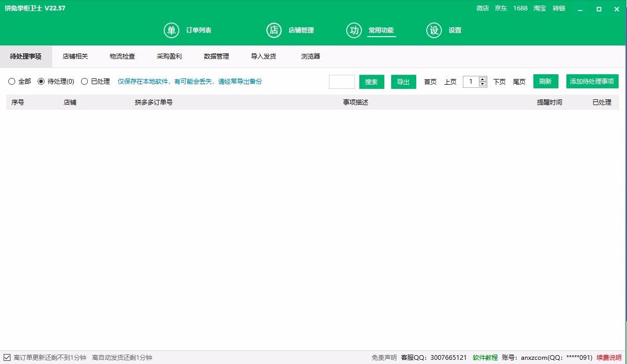
Task: Choose the 待处理(0) radio option
Action: (x=41, y=82)
